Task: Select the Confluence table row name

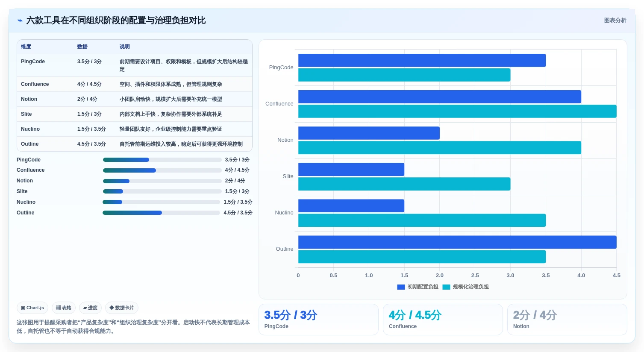Action: (x=35, y=84)
